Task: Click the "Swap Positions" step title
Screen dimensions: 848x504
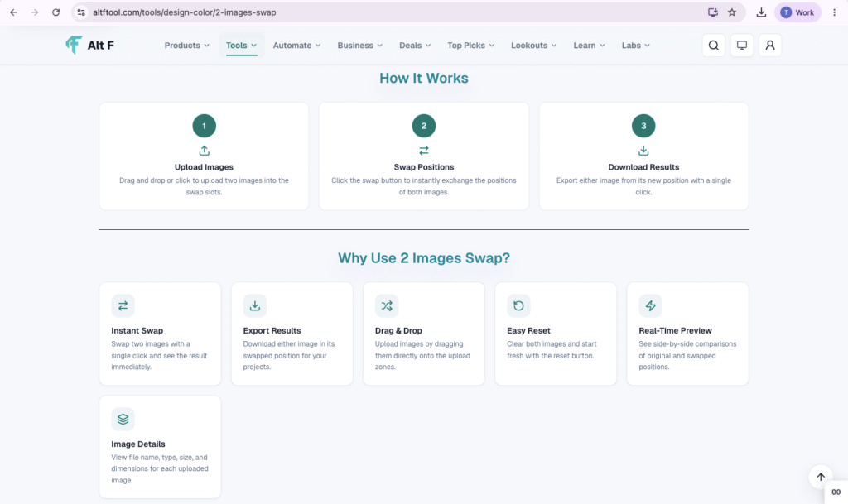Action: 423,167
